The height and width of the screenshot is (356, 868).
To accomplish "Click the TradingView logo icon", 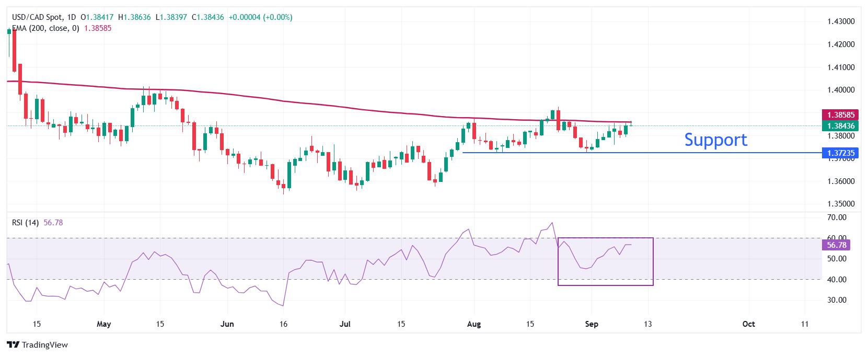I will click(13, 344).
